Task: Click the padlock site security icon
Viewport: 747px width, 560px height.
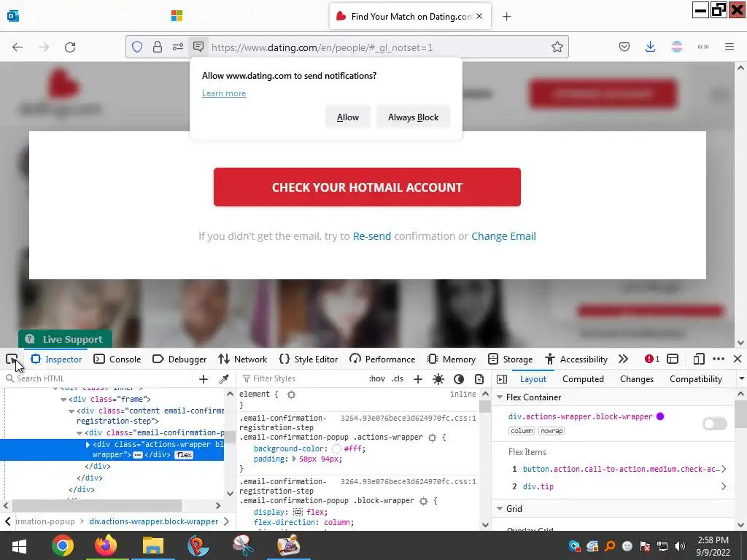Action: point(158,47)
